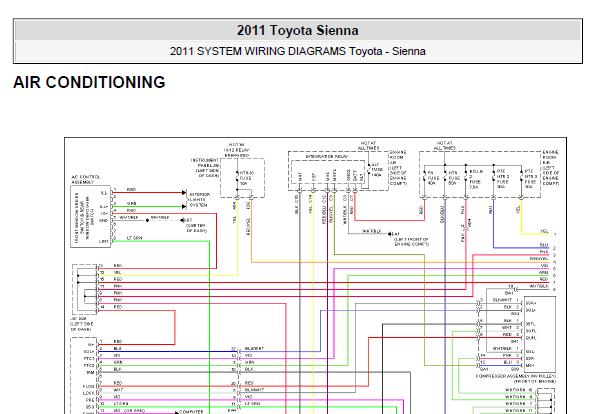Click the "INTERIOR LIGHTS SYSTEM" label

(x=200, y=200)
